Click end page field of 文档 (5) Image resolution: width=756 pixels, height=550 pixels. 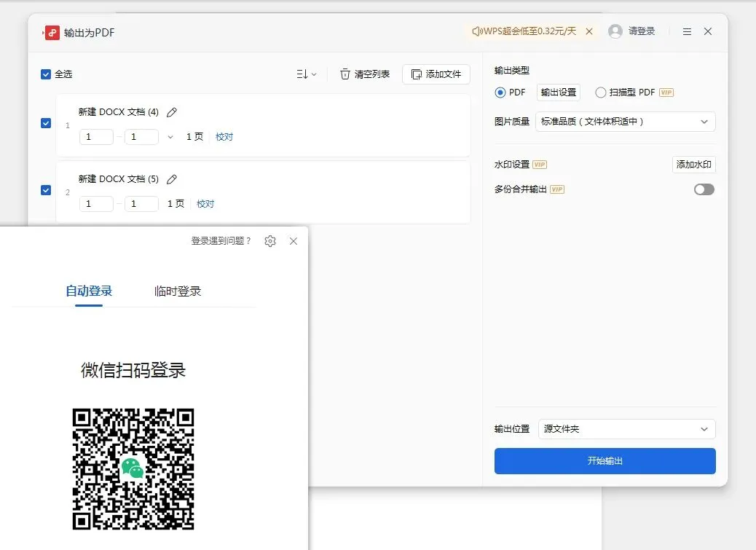point(142,204)
